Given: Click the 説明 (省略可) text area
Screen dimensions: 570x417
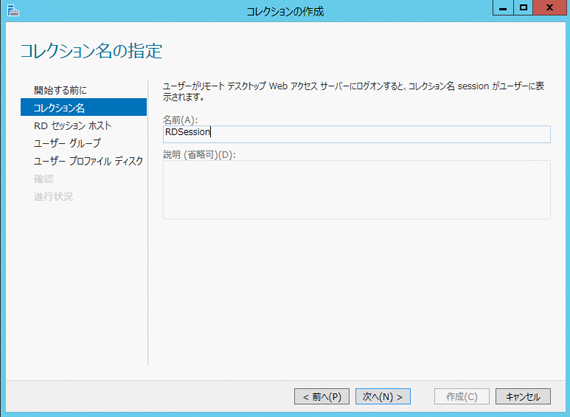Looking at the screenshot, I should (357, 189).
